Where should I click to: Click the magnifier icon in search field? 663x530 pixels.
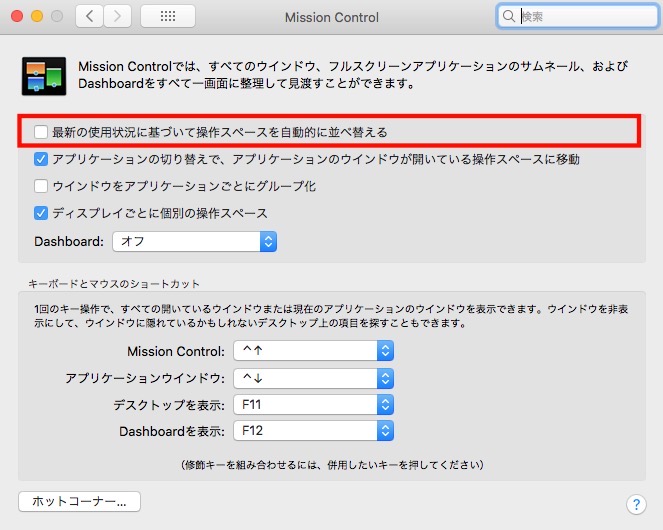[509, 16]
